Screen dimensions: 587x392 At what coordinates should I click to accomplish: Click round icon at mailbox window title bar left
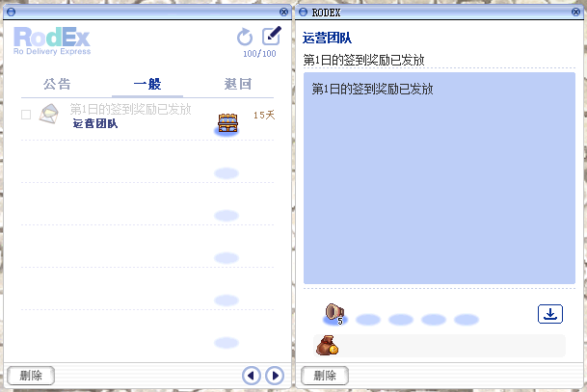point(12,12)
